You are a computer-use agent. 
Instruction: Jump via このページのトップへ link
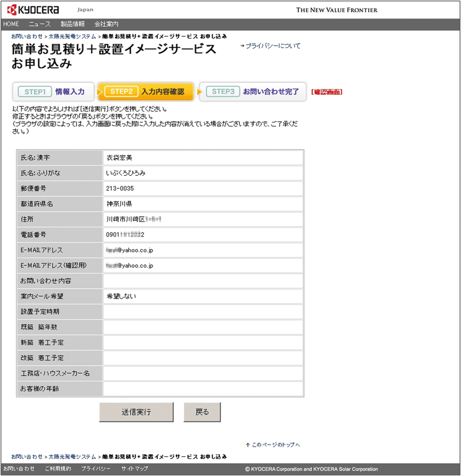click(276, 445)
